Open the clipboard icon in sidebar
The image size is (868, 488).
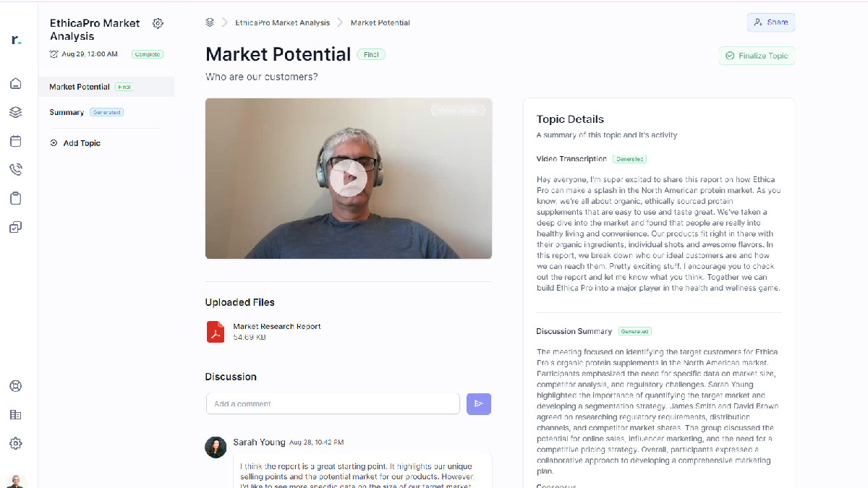(x=15, y=199)
